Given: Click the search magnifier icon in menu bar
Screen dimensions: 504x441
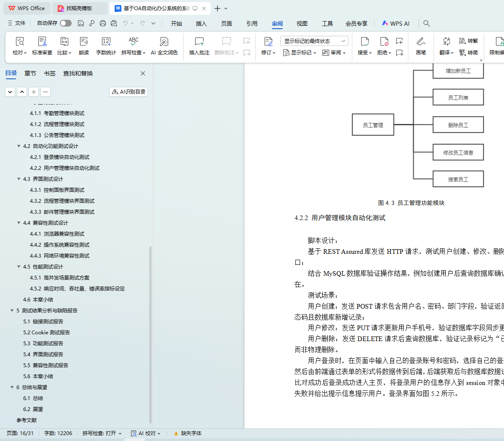Looking at the screenshot, I should [426, 24].
